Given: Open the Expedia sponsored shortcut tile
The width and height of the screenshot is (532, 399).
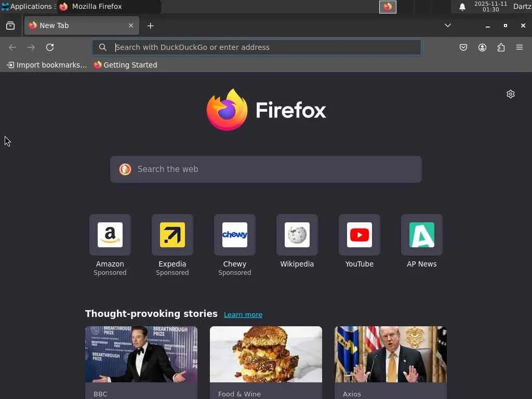Looking at the screenshot, I should (x=172, y=235).
